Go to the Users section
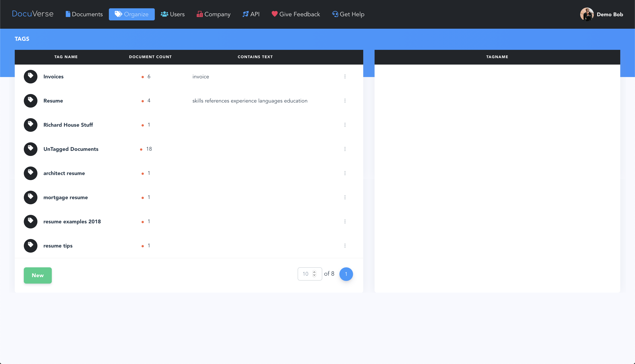Image resolution: width=635 pixels, height=364 pixels. (173, 14)
